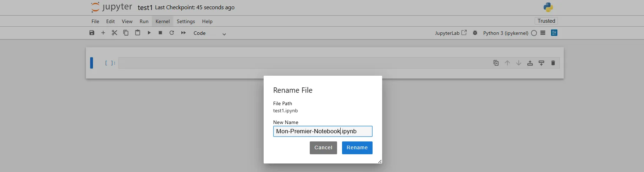644x172 pixels.
Task: Run the cell with the play icon
Action: tap(149, 33)
